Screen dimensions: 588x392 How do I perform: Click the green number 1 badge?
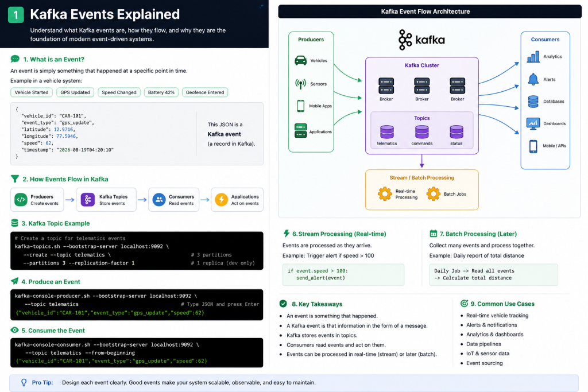pos(16,15)
